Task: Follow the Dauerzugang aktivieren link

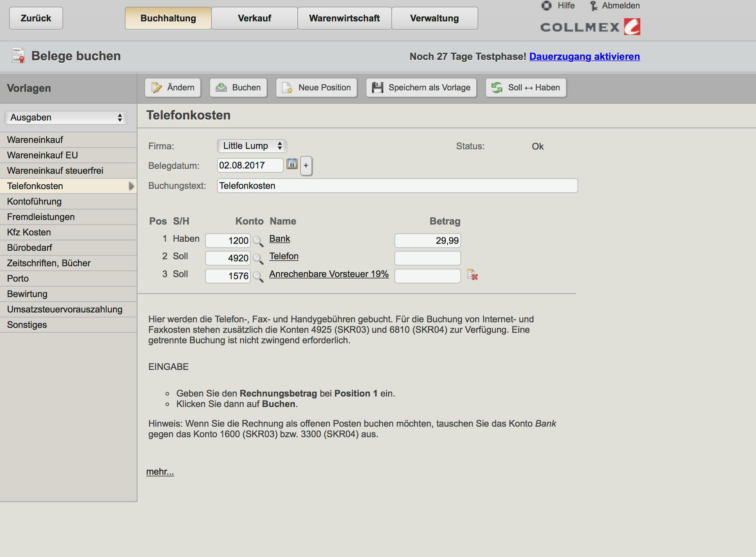Action: point(585,57)
